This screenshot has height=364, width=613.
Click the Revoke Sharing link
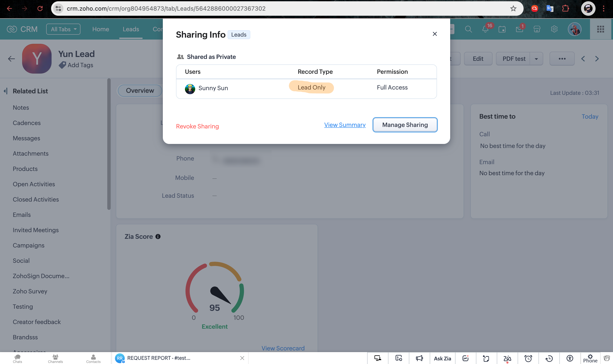[197, 126]
